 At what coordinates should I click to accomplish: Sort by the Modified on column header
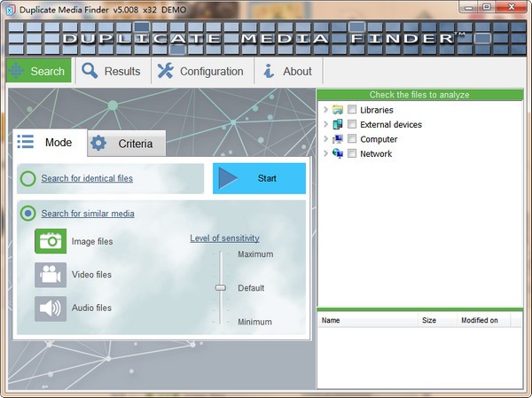483,320
